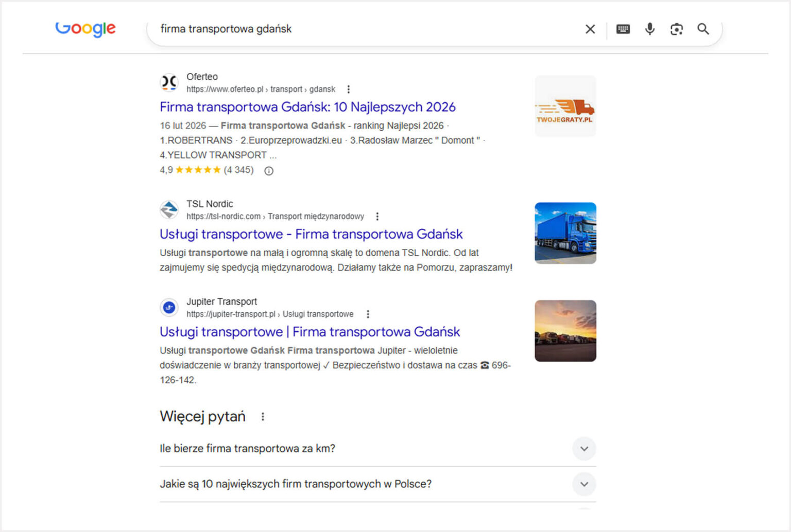Open "Firma transportowa Gdańsk: 10 Najlepszych 2026" link
This screenshot has width=791, height=532.
[307, 107]
